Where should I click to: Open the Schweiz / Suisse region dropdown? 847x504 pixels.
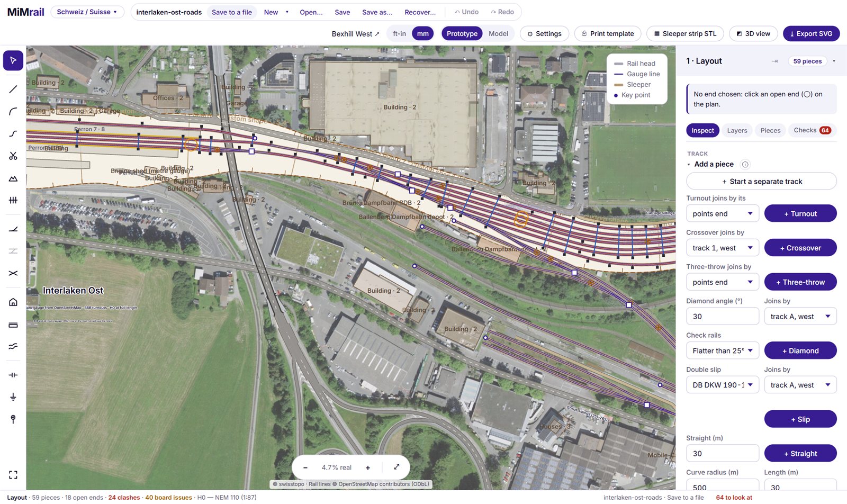click(x=87, y=12)
